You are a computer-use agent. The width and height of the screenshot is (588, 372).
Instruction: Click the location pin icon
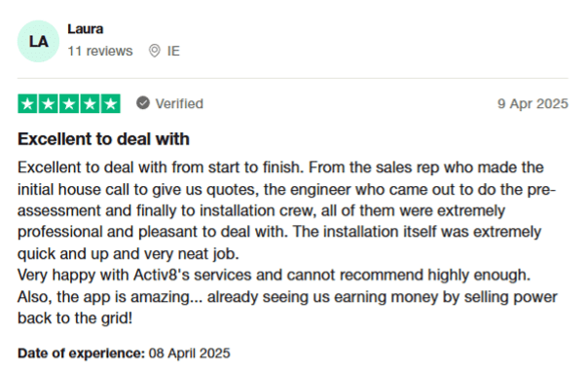tap(154, 51)
